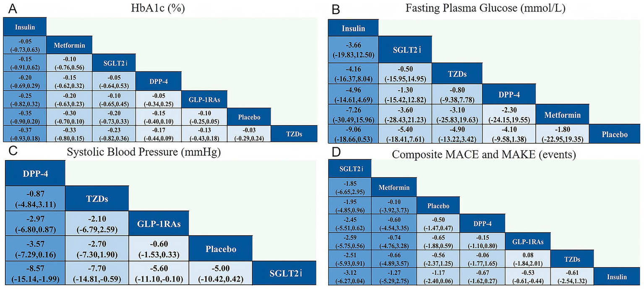The height and width of the screenshot is (289, 644).
Task: Click the SGLT2i header in Fasting Plasma Glucose panel
Action: [405, 50]
